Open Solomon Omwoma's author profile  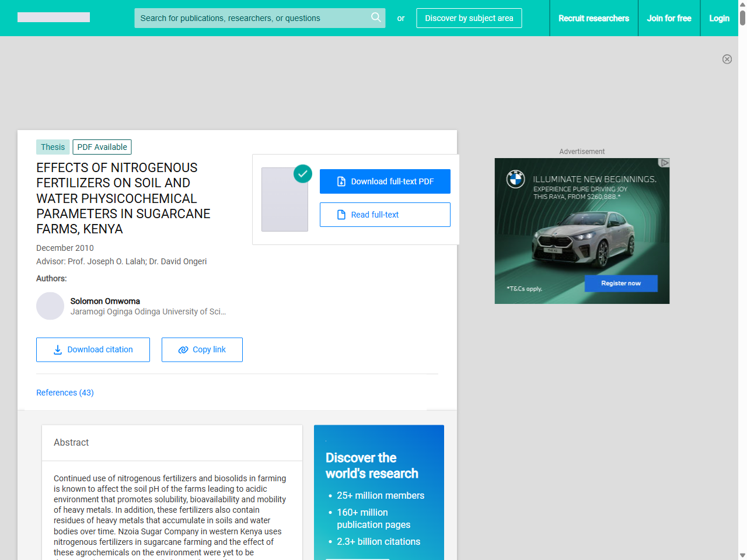pos(105,301)
